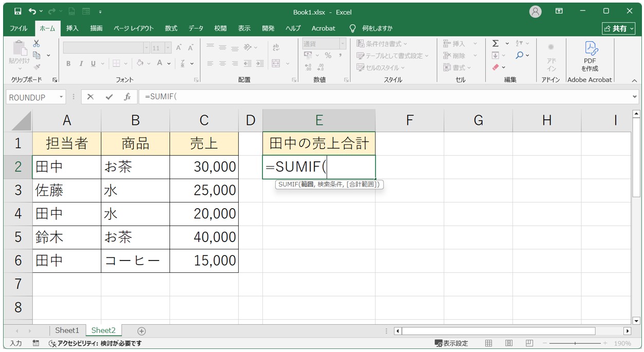Switch to Page Break Preview view
This screenshot has height=352, width=644.
click(x=529, y=343)
